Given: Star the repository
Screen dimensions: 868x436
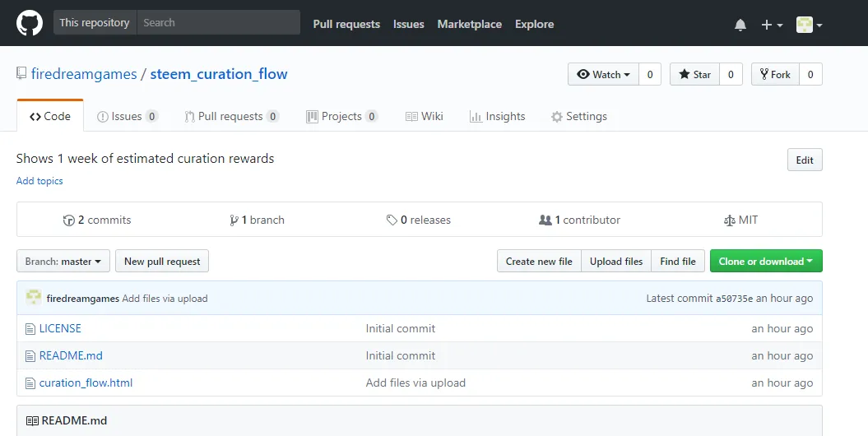Looking at the screenshot, I should [694, 74].
